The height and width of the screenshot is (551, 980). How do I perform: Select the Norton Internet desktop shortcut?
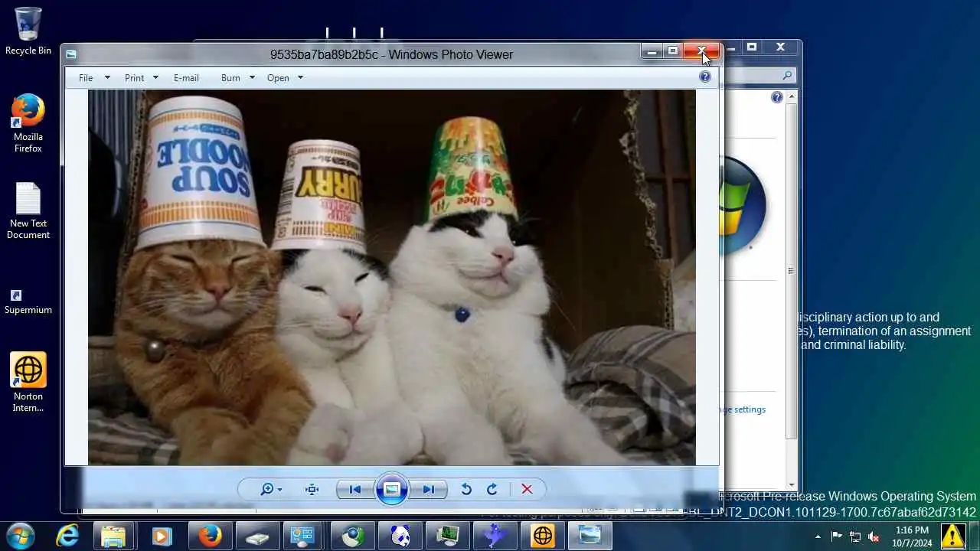tap(28, 383)
